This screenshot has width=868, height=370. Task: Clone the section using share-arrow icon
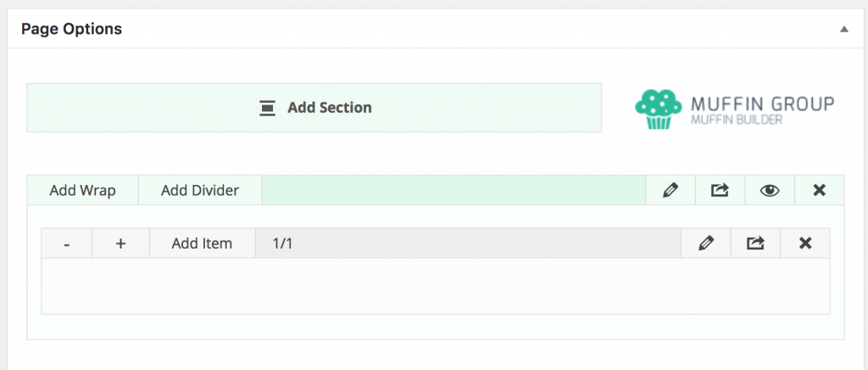coord(720,190)
